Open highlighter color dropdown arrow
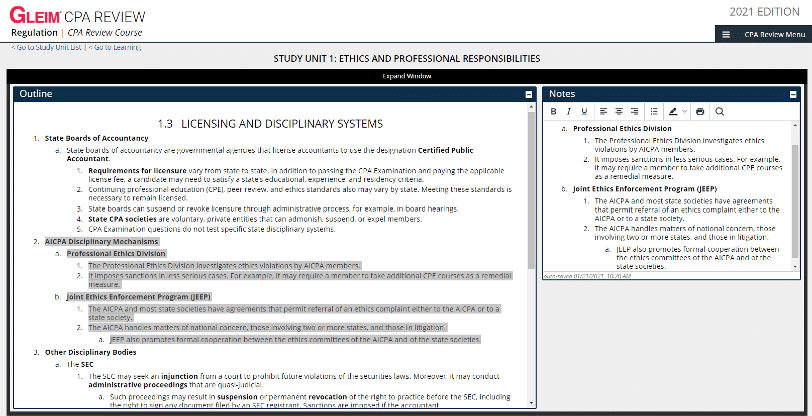The height and width of the screenshot is (416, 812). [x=684, y=111]
